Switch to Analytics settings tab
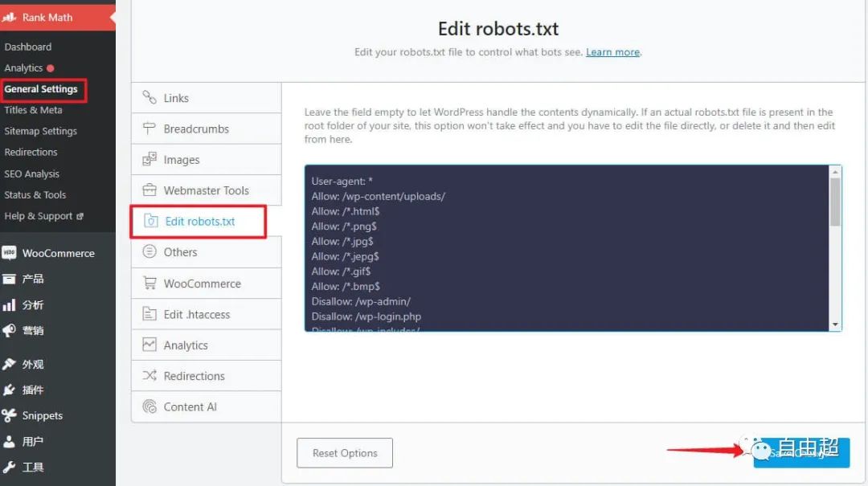The height and width of the screenshot is (486, 868). click(207, 345)
